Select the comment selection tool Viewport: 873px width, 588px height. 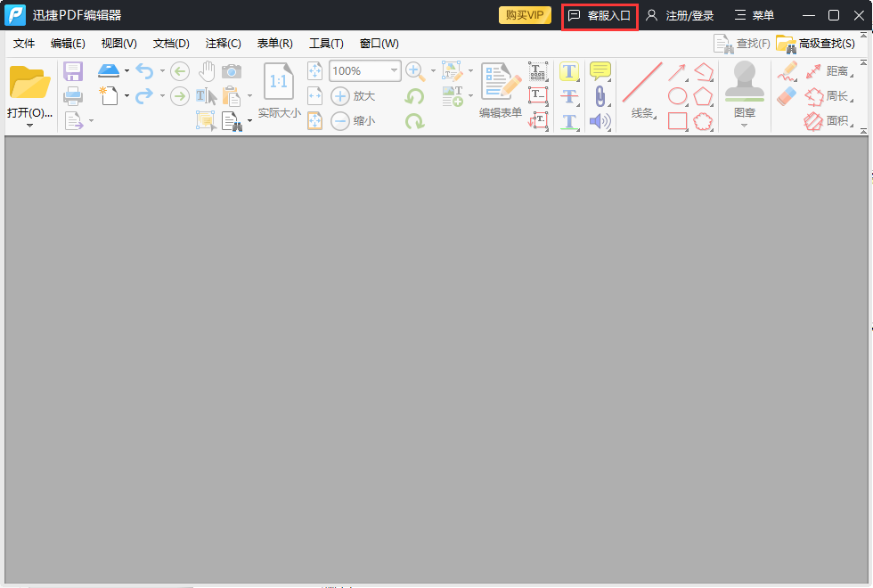pyautogui.click(x=206, y=121)
